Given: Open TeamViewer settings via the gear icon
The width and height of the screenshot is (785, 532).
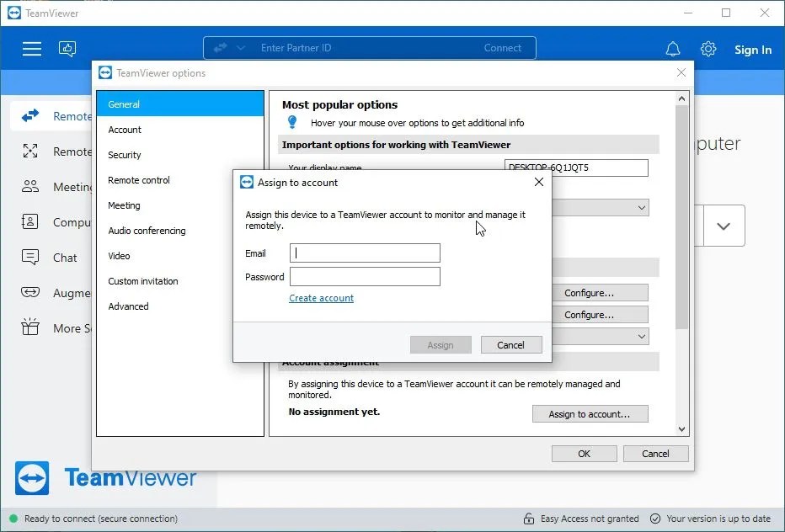Looking at the screenshot, I should tap(708, 49).
